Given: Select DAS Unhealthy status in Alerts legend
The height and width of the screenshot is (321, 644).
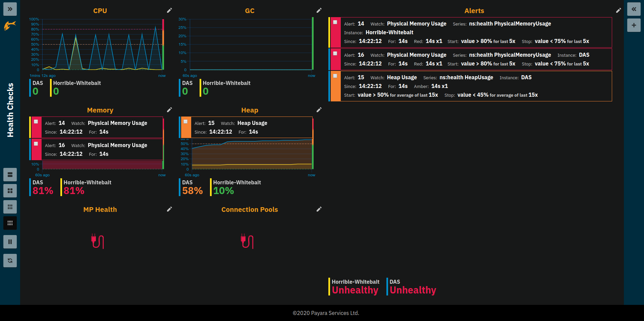Looking at the screenshot, I should pos(412,287).
